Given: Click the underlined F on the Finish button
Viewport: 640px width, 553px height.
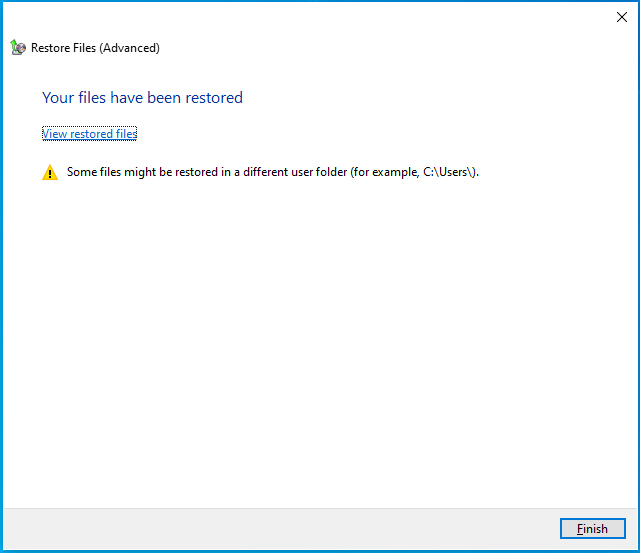Looking at the screenshot, I should point(580,529).
